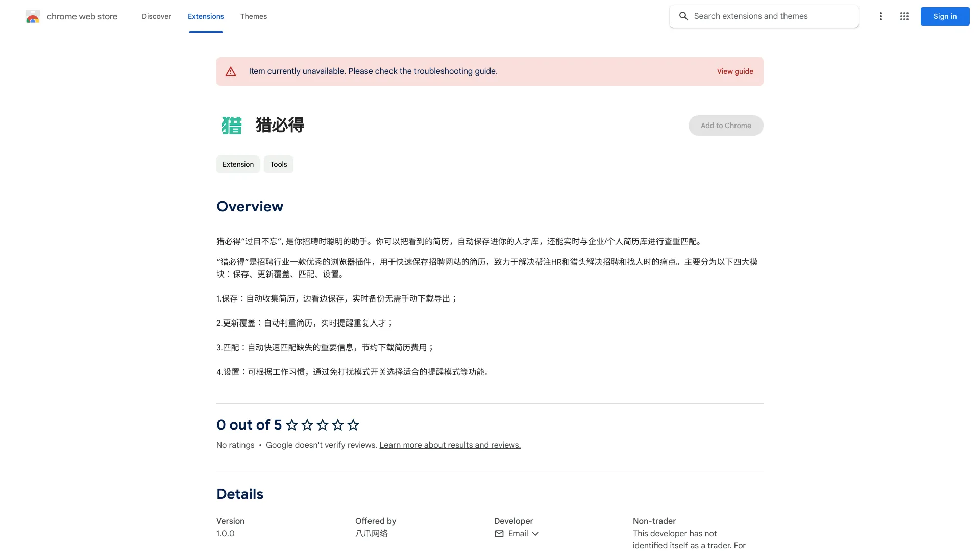The width and height of the screenshot is (980, 551).
Task: Click the 猎必得 extension logo
Action: [x=232, y=125]
